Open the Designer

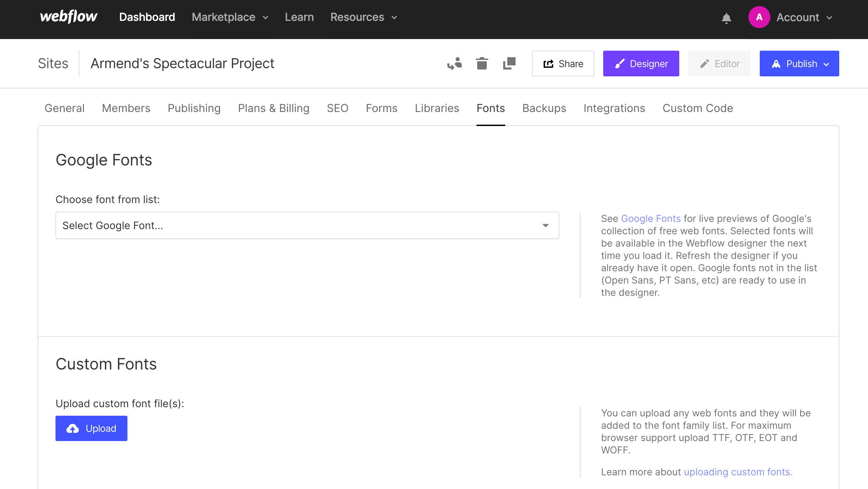point(641,63)
